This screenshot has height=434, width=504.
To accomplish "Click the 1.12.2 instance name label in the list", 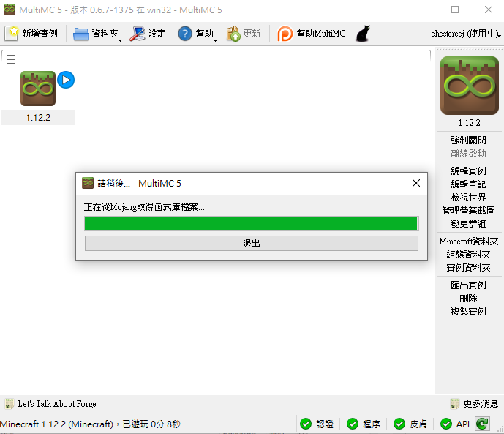I will [x=38, y=118].
